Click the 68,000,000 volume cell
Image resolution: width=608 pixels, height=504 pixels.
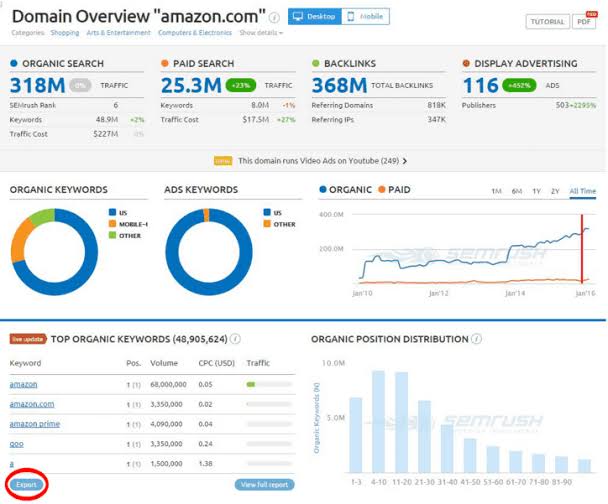(x=168, y=384)
